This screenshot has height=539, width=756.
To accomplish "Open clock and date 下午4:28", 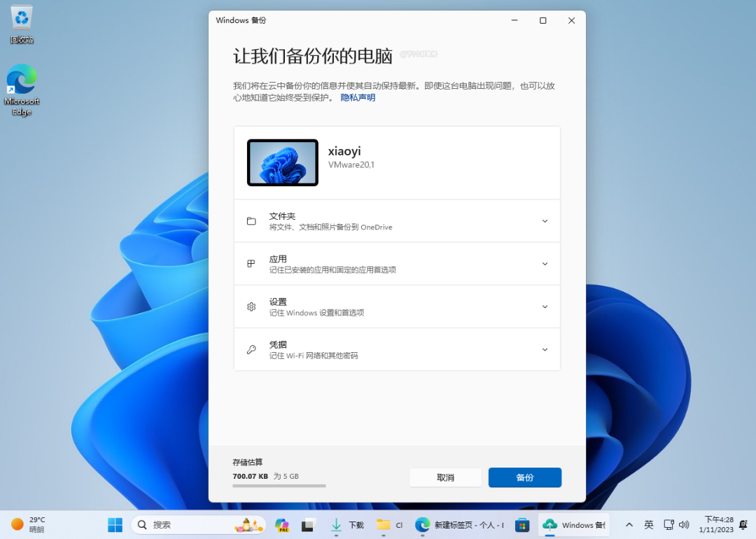I will (x=717, y=524).
